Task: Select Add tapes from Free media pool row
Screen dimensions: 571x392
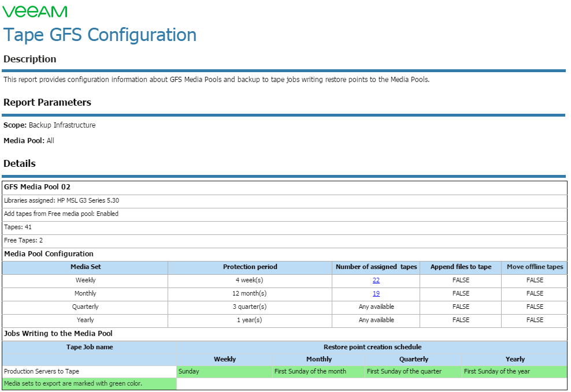Action: click(284, 215)
